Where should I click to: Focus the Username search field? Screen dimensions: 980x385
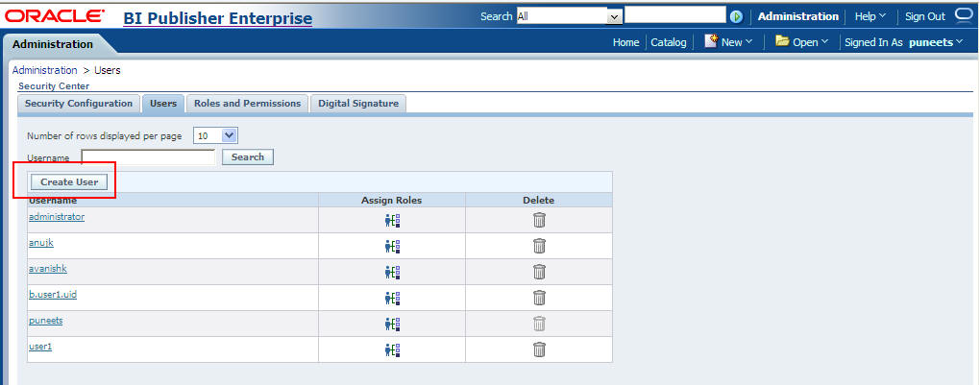click(148, 156)
